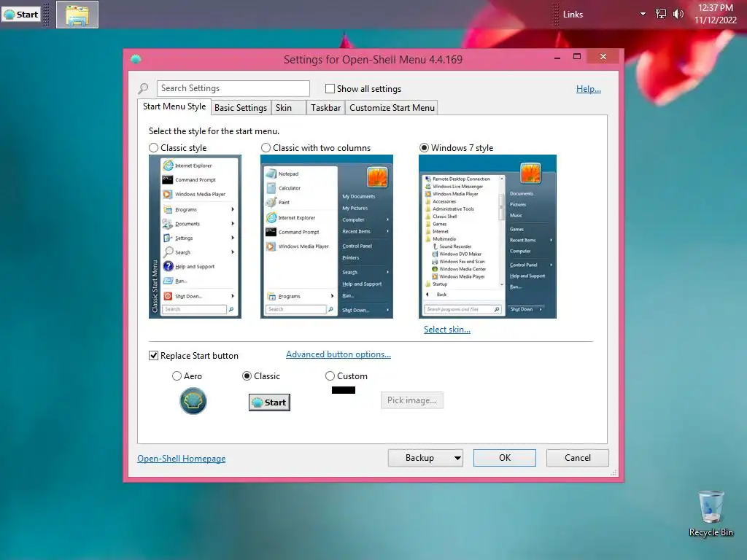The width and height of the screenshot is (747, 560).
Task: Go to Customize Start Menu tab
Action: tap(392, 108)
